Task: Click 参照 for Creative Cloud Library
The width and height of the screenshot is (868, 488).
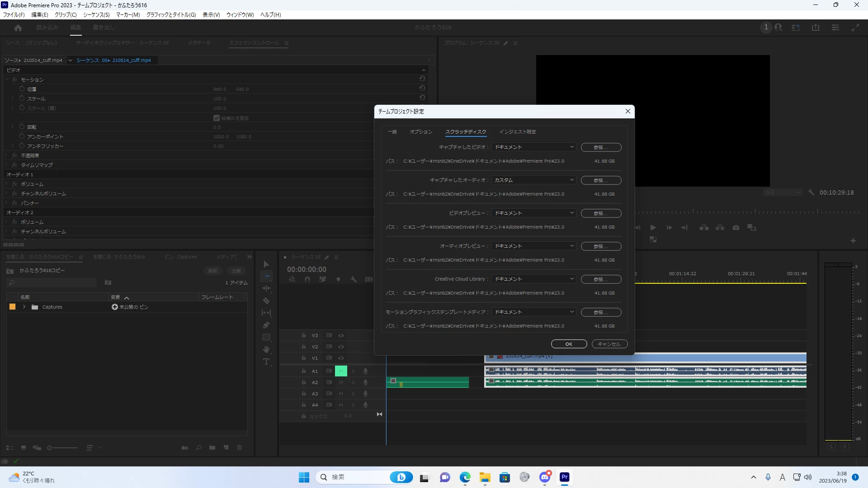Action: 601,280
